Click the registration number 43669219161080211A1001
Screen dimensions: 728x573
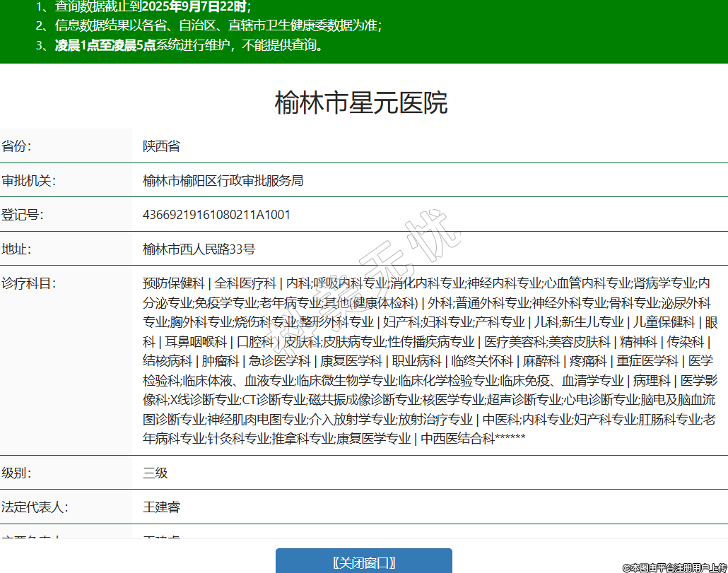click(x=216, y=215)
